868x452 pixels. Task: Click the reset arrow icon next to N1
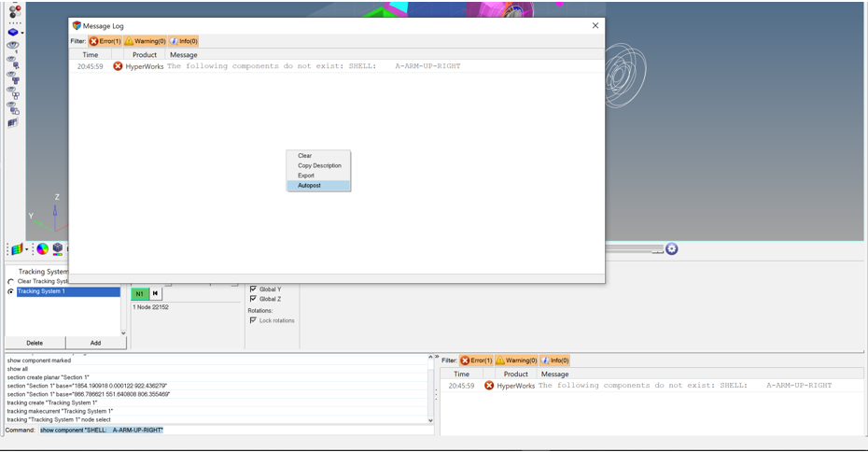click(x=156, y=293)
